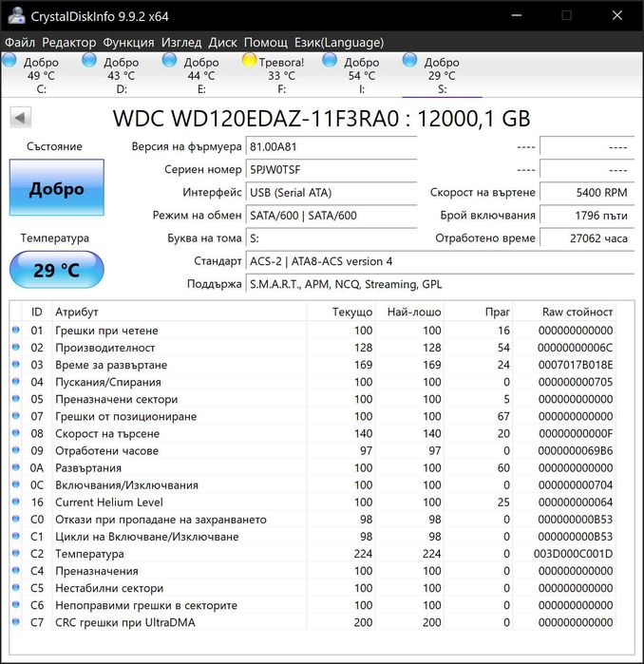The width and height of the screenshot is (644, 664).
Task: Click status dot for attribute 0C
Action: coord(15,484)
